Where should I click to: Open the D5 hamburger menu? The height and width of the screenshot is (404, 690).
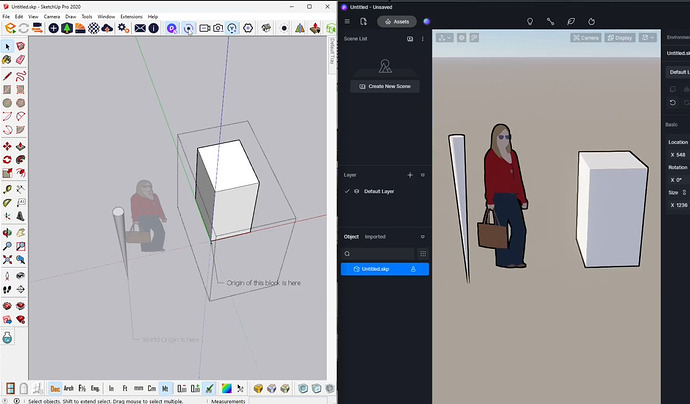[347, 21]
